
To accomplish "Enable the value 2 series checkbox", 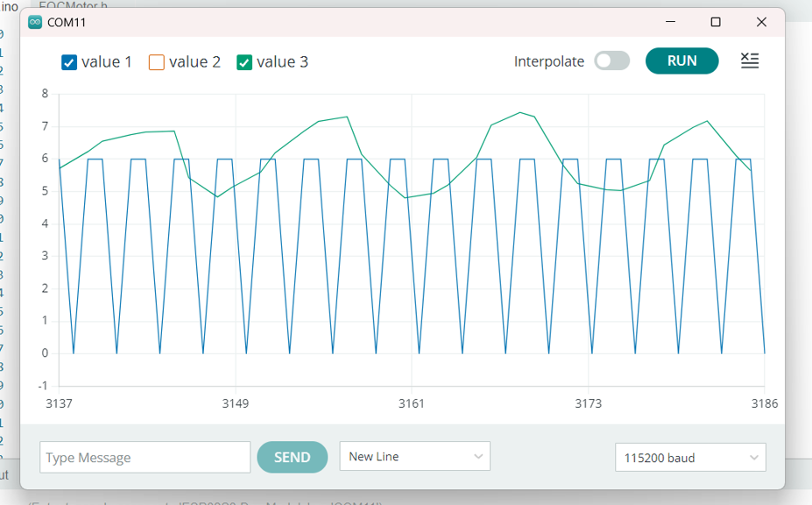I will coord(157,62).
